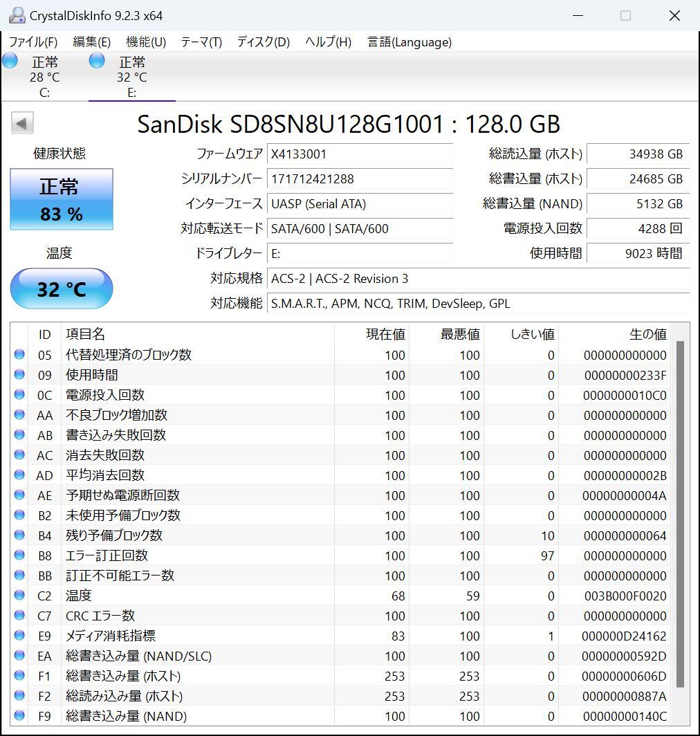
Task: Click the previous disk arrow button
Action: (x=22, y=124)
